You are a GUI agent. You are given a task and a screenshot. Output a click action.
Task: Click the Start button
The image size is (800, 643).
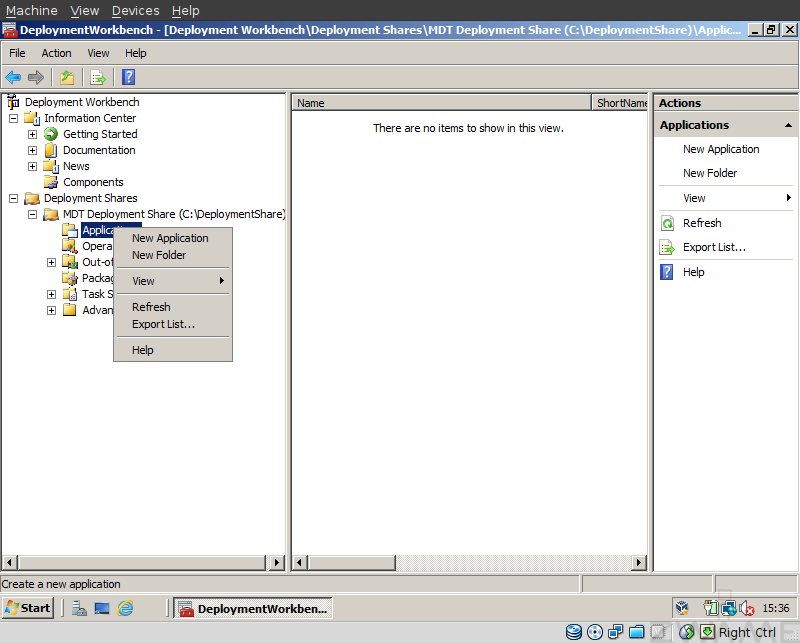point(28,608)
